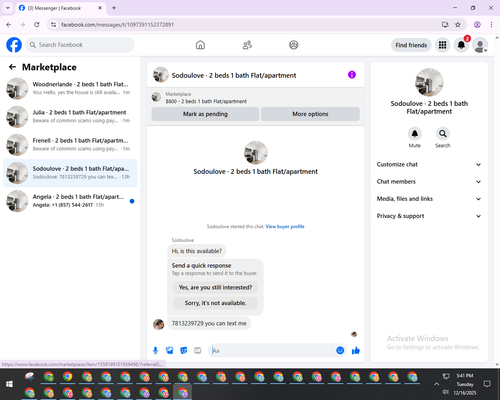Image resolution: width=500 pixels, height=400 pixels.
Task: Open the Friends icon in top navigation
Action: [x=247, y=45]
